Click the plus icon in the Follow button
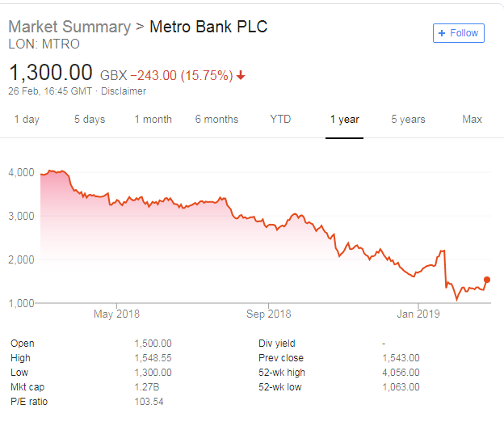 tap(441, 33)
